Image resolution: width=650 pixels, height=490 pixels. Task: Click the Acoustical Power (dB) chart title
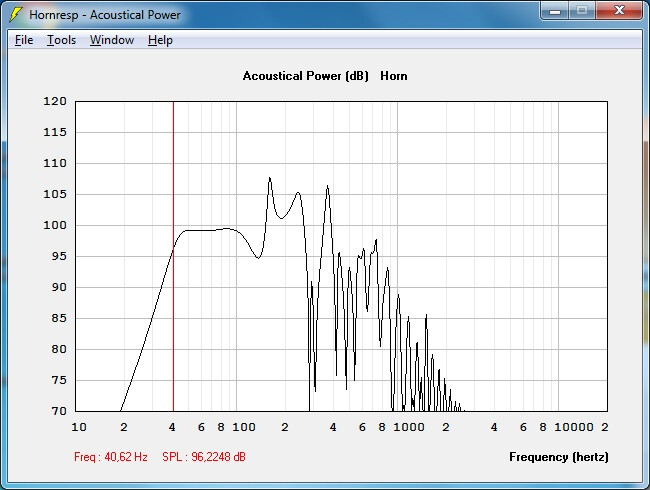coord(306,76)
